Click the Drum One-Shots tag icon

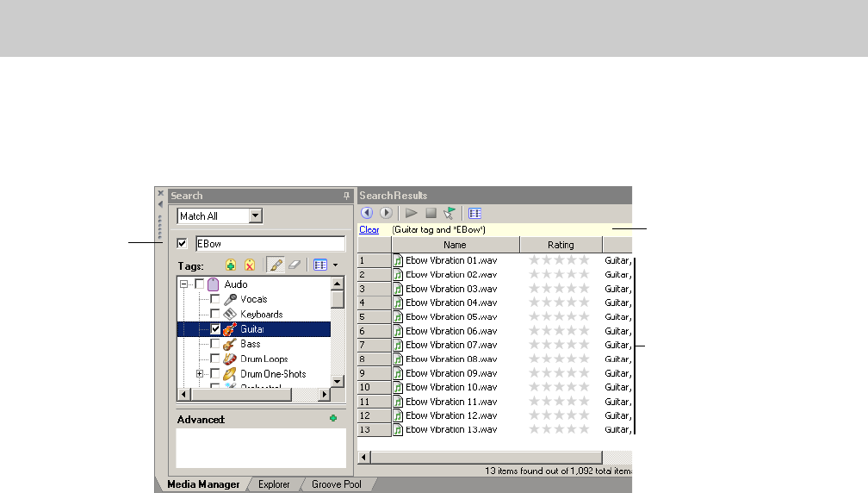[230, 374]
